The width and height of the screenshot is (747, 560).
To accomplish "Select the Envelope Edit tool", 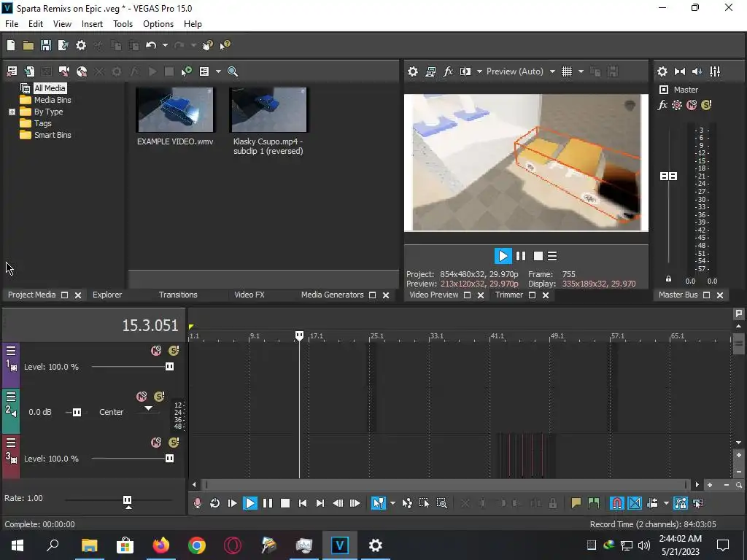I will pyautogui.click(x=407, y=503).
